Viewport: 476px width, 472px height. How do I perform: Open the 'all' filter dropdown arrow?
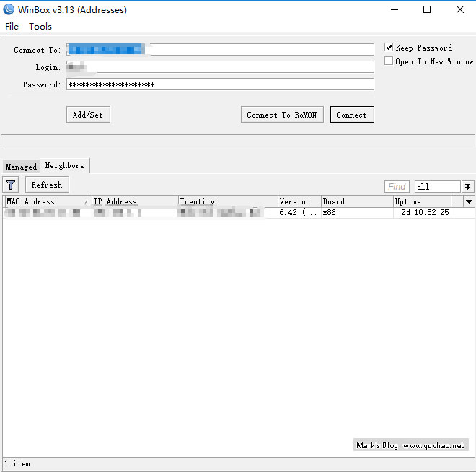point(468,186)
